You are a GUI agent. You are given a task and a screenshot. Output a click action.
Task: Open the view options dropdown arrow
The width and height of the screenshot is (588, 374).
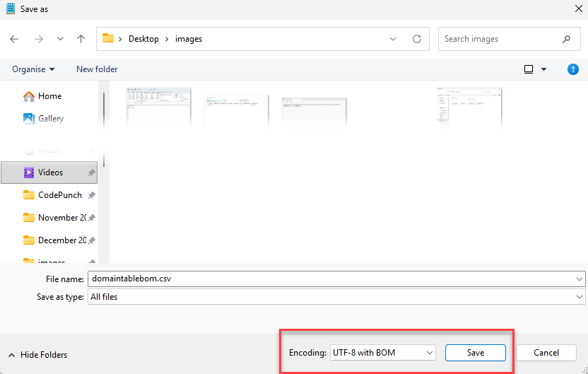click(543, 69)
